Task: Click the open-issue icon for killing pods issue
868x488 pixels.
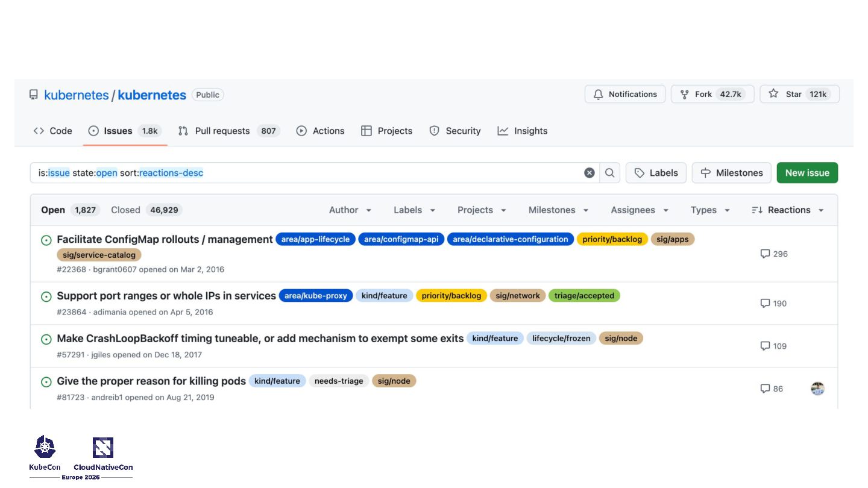Action: coord(46,382)
